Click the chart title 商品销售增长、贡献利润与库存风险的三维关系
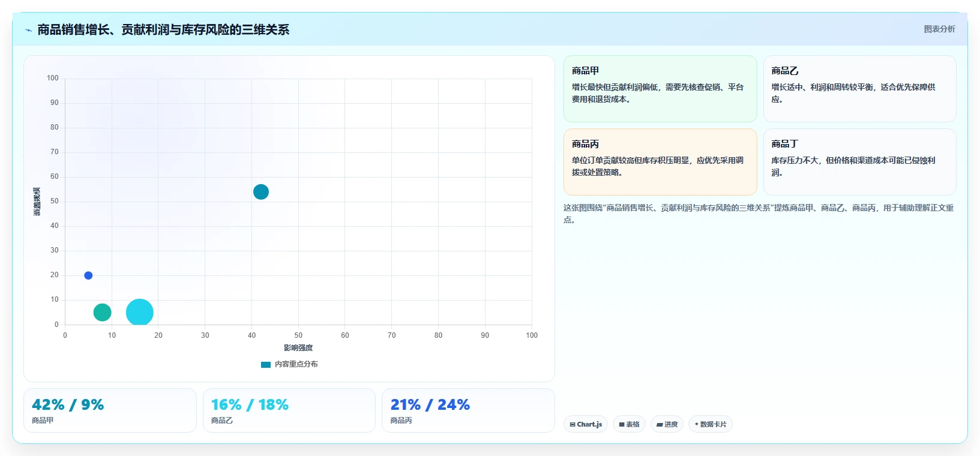The image size is (980, 456). pos(163,29)
